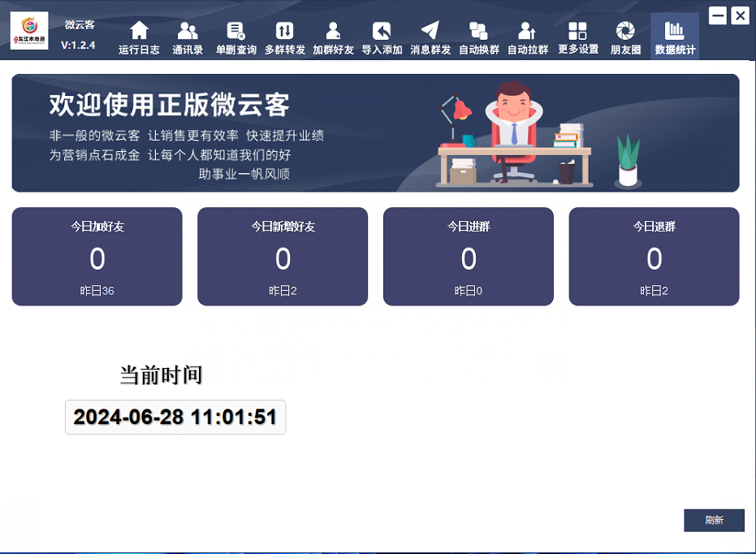Screen dimensions: 756x554
Task: Select the 今日进群 stats card
Action: [469, 256]
